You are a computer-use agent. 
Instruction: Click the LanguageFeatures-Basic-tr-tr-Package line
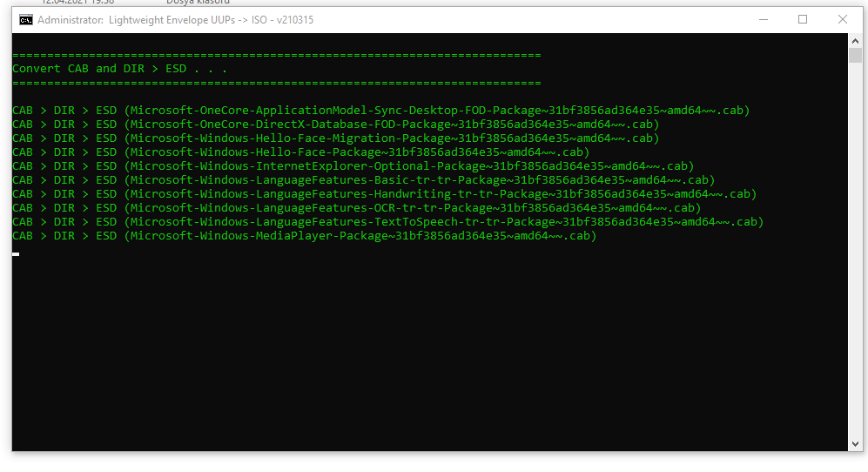(x=364, y=179)
